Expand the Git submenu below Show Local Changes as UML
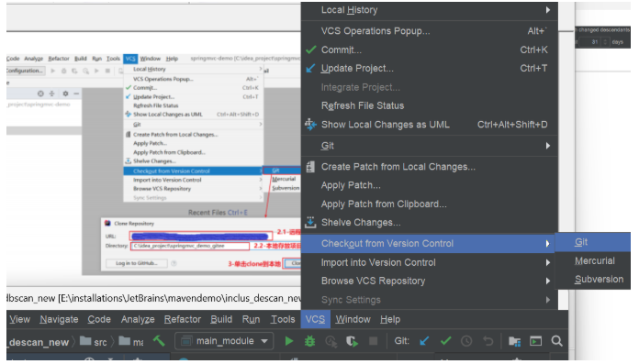Viewport: 639px width, 364px height. (x=548, y=146)
